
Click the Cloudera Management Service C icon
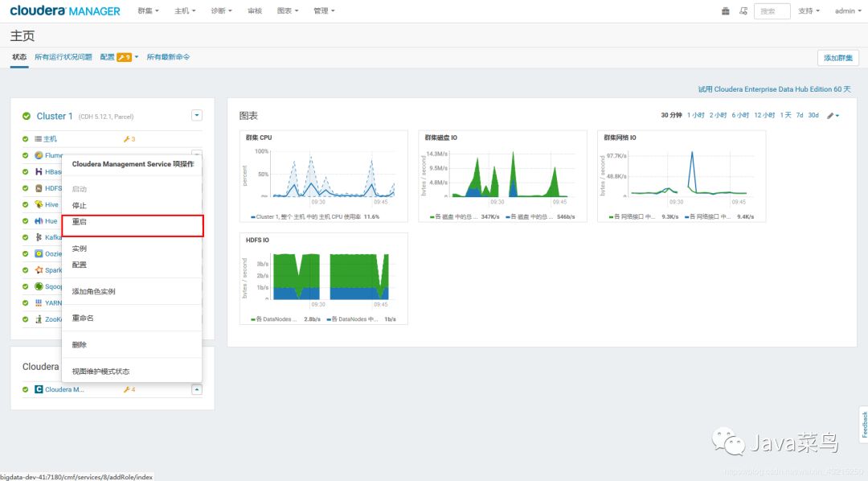pyautogui.click(x=39, y=389)
